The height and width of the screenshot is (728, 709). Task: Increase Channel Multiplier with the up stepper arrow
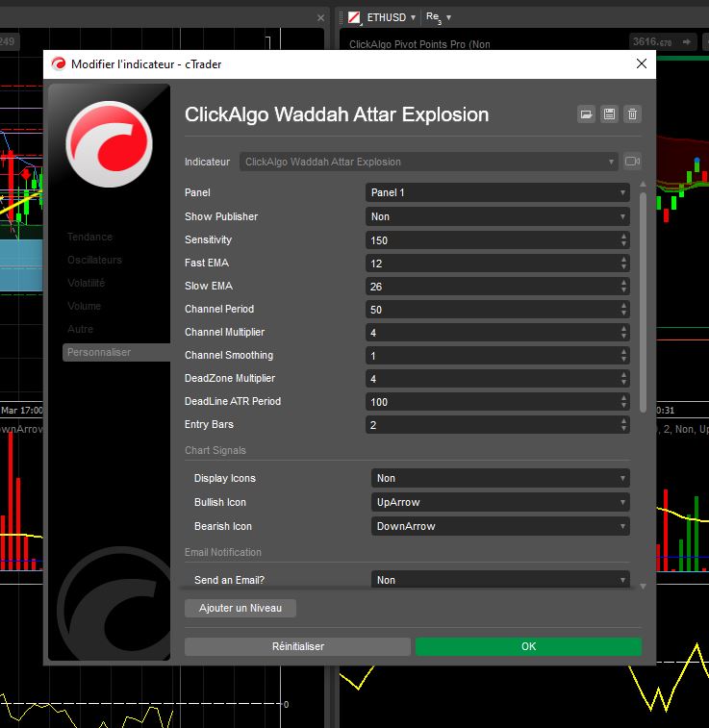point(623,329)
